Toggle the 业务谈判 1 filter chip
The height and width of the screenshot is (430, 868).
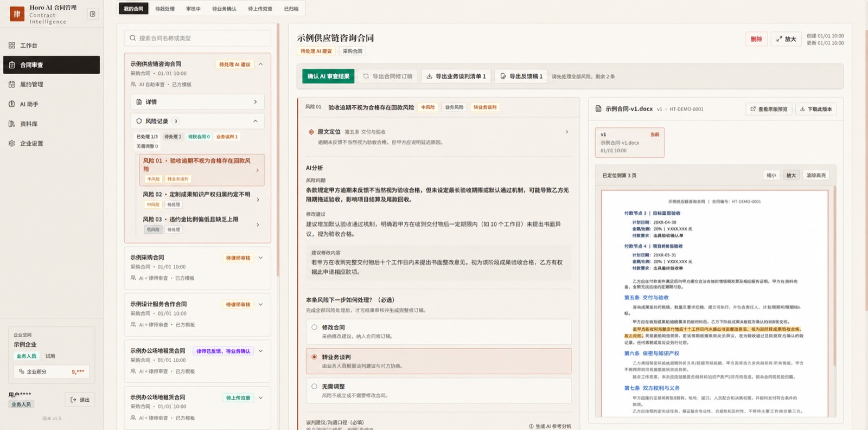(227, 137)
